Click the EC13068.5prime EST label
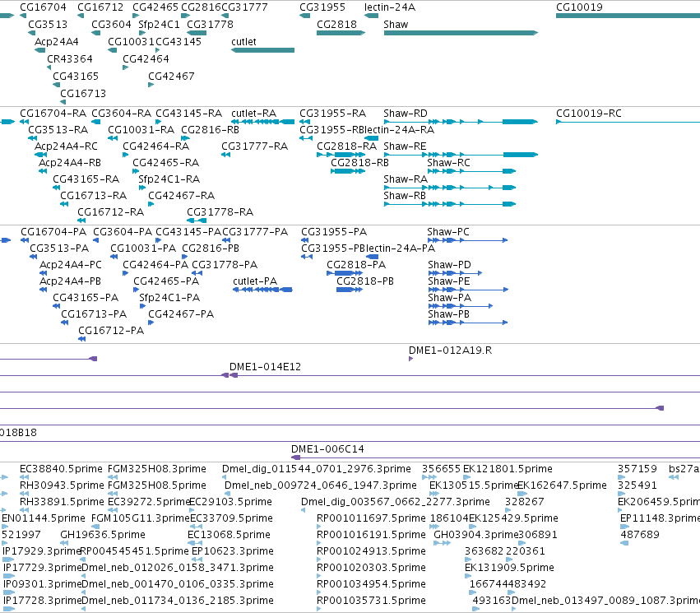Image resolution: width=700 pixels, height=613 pixels. (229, 536)
